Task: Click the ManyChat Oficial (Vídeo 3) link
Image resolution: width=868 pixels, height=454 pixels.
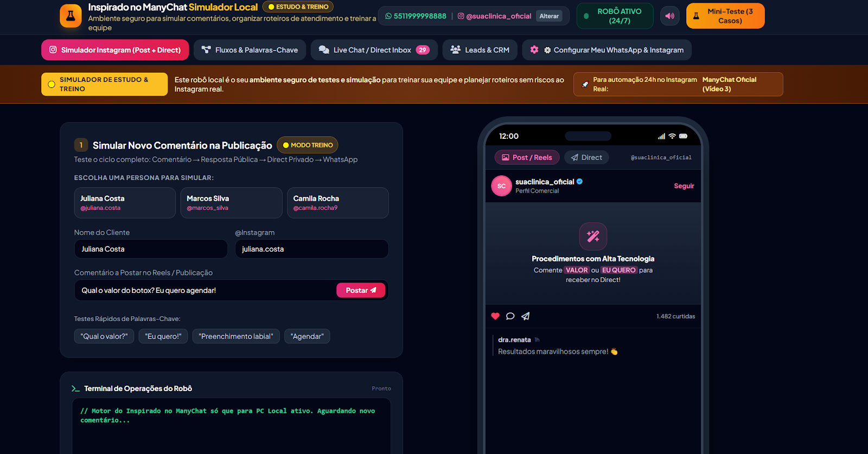Action: pyautogui.click(x=729, y=84)
